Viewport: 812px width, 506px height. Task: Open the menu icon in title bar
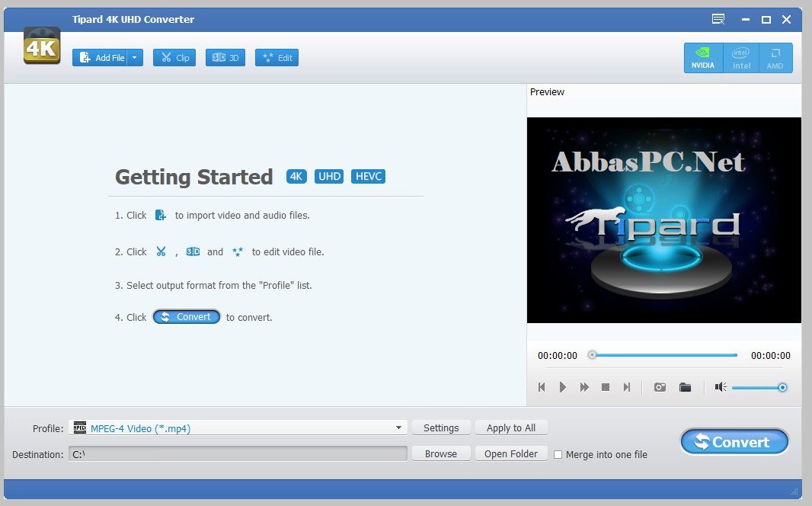pyautogui.click(x=718, y=20)
